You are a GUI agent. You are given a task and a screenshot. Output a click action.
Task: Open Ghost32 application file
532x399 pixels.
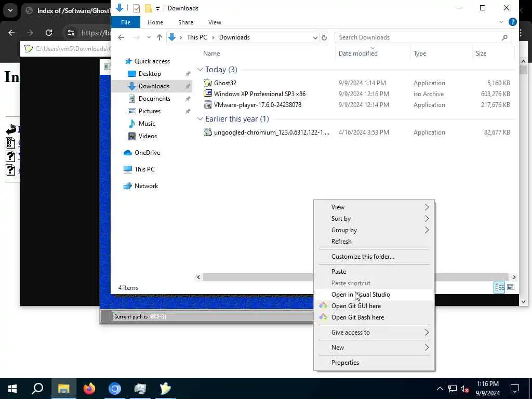(x=225, y=83)
